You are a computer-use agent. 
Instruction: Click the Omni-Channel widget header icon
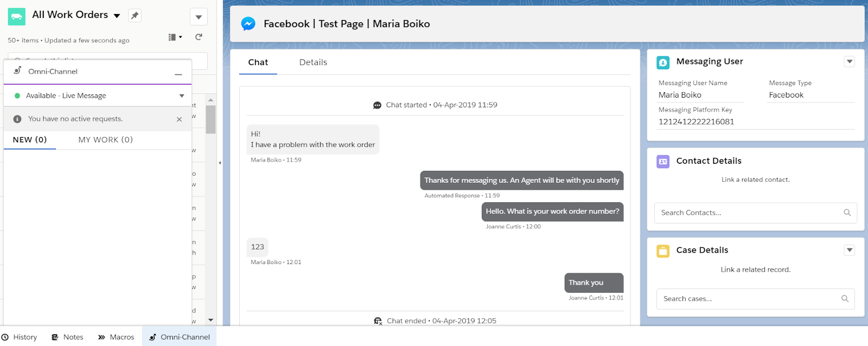pos(17,71)
